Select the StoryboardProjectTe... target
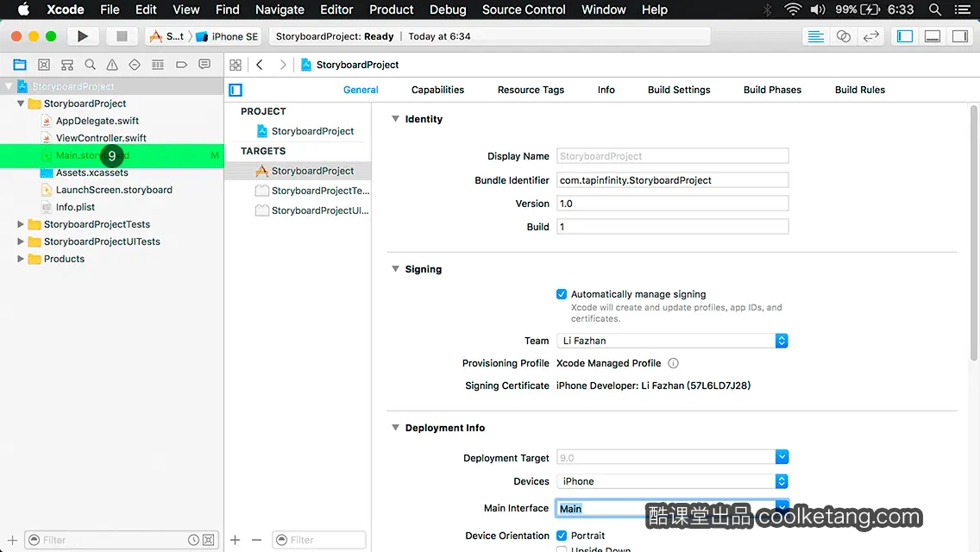 312,191
